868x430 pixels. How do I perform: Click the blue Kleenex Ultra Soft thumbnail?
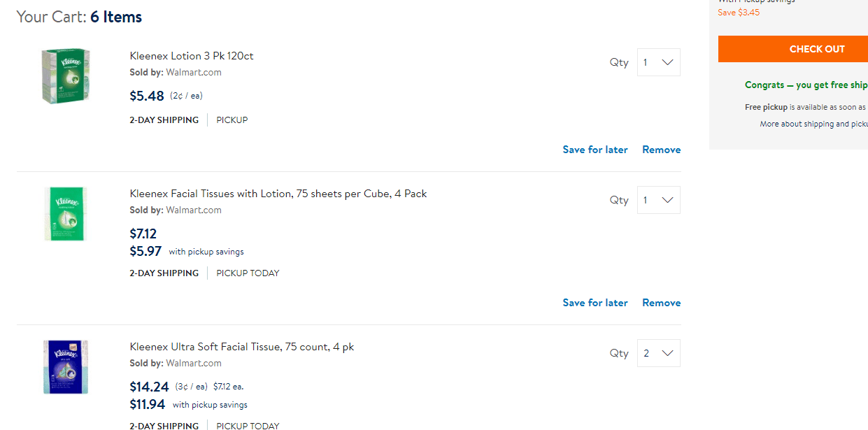[66, 366]
